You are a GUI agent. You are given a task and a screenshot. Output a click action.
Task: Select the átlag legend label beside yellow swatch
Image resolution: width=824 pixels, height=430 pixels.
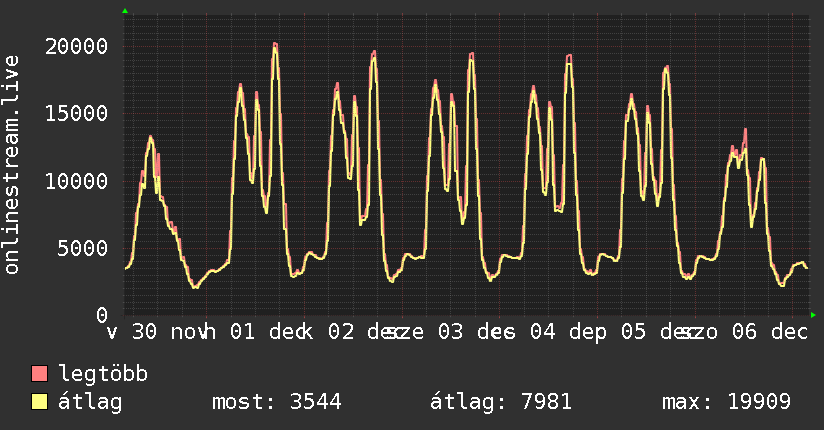click(90, 402)
